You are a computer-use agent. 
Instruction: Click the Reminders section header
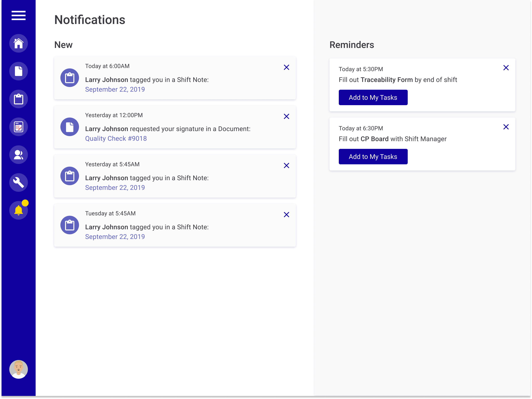pos(352,45)
